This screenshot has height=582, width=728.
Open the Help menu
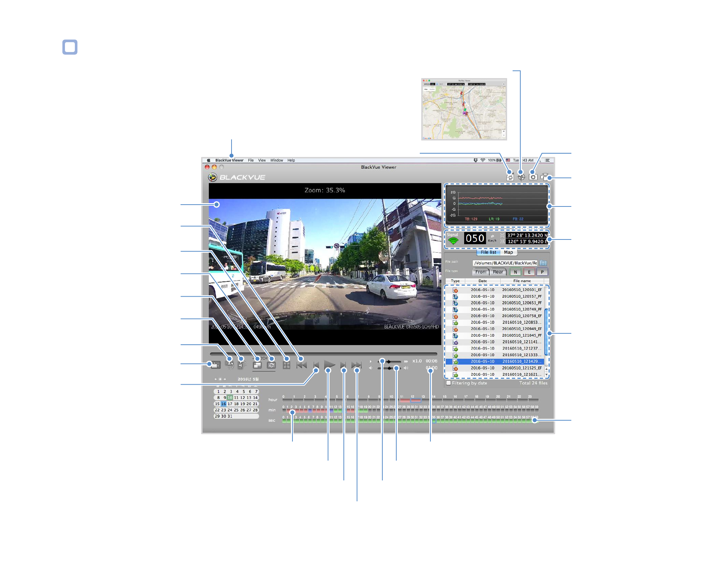[x=291, y=160]
